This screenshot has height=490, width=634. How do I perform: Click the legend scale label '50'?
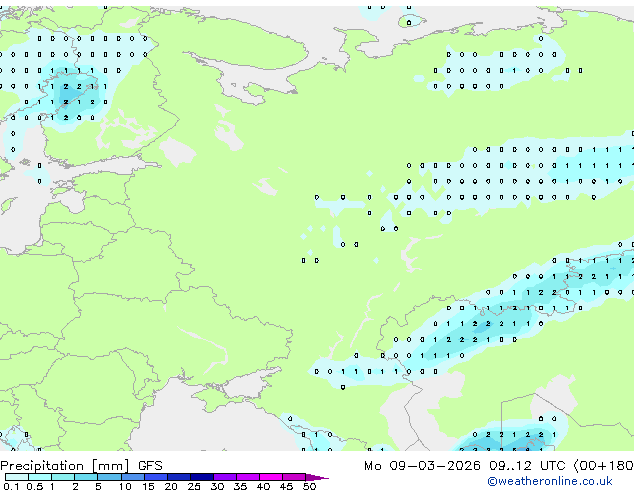pos(309,486)
